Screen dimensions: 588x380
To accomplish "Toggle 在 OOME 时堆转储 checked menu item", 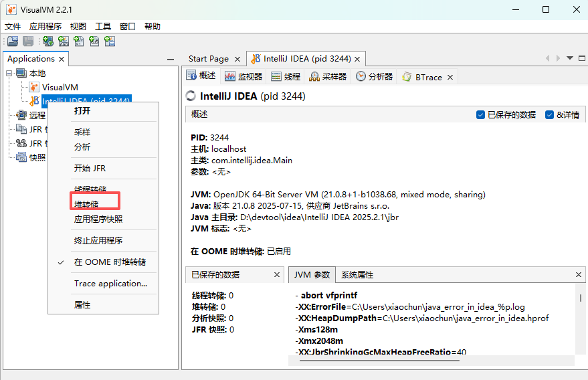I will pos(103,262).
